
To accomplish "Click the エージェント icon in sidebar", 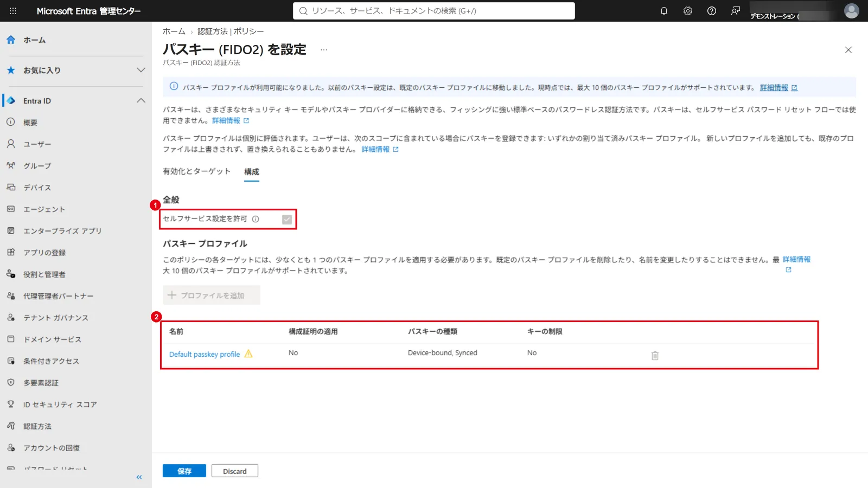I will pos(11,209).
